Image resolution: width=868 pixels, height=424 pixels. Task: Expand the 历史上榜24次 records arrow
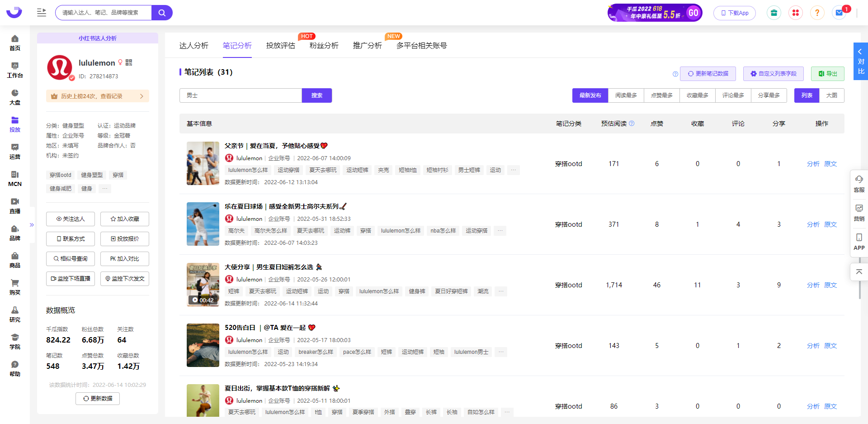(142, 96)
